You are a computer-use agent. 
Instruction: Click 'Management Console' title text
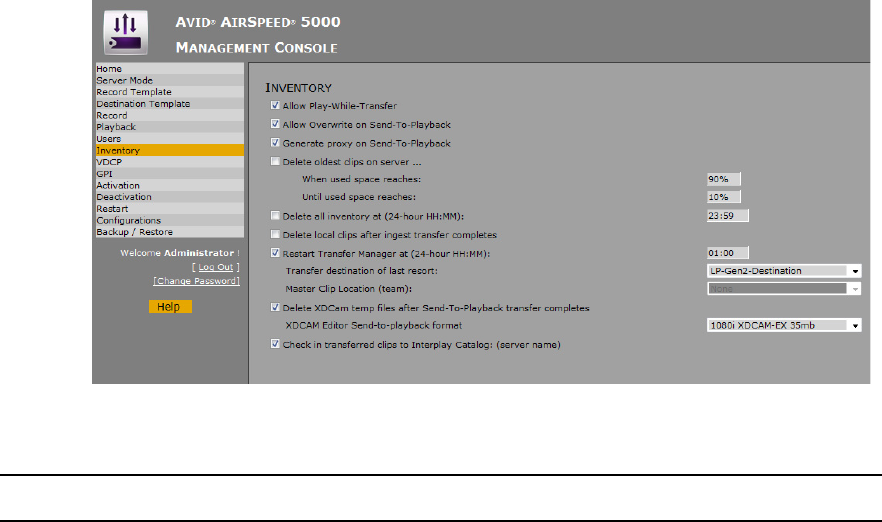256,48
